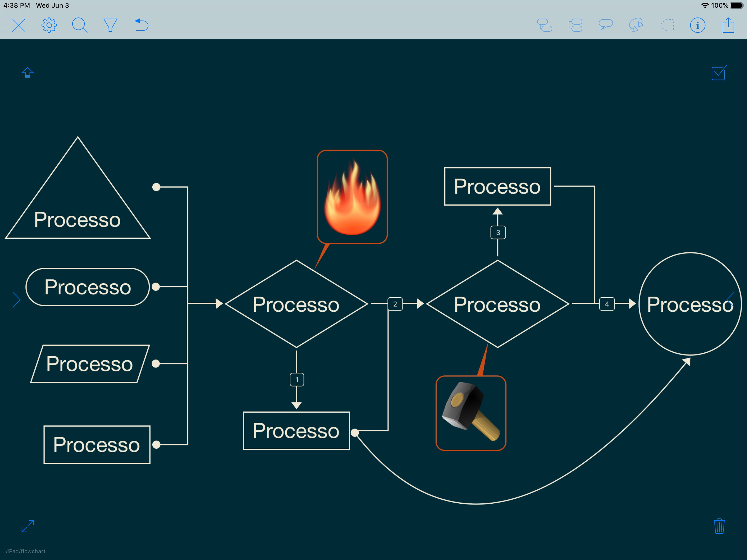Close the flowchart document with X icon
The image size is (747, 560).
click(19, 25)
